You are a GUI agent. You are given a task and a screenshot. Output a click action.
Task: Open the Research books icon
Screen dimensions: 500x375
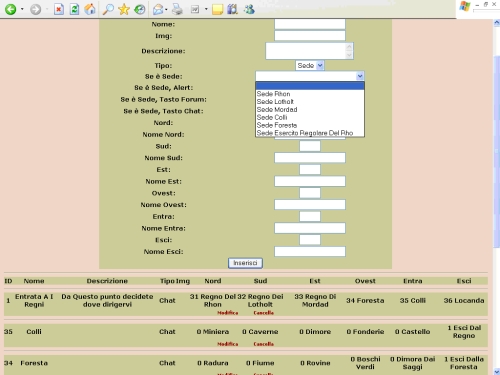[x=232, y=9]
